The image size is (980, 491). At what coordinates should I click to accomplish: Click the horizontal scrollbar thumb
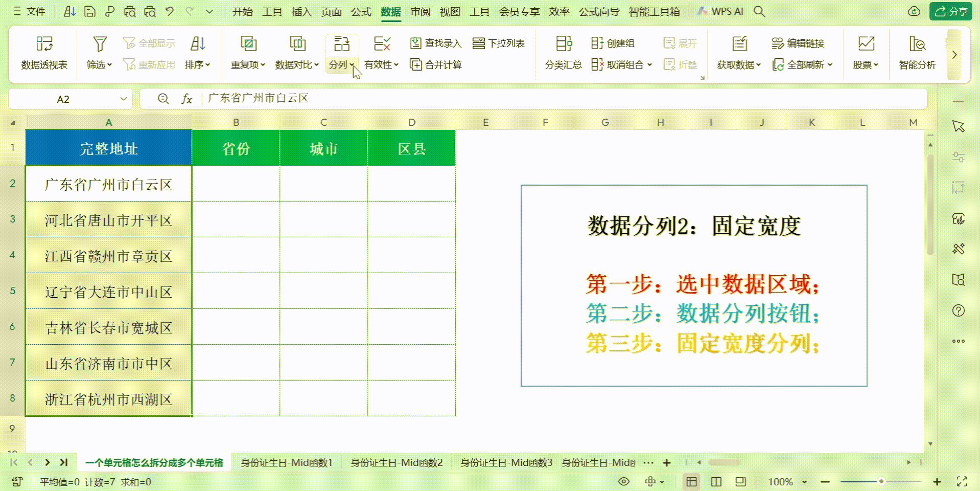click(x=724, y=462)
